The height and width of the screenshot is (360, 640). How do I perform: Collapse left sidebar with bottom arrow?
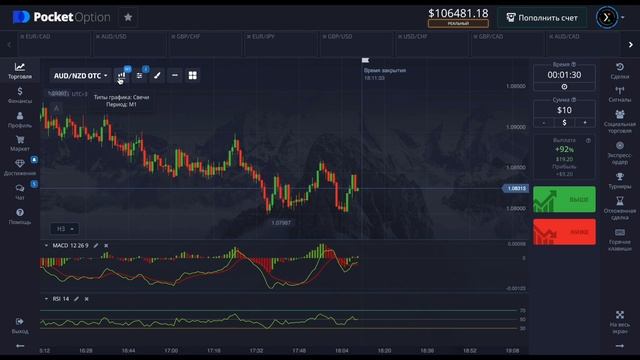(x=20, y=346)
